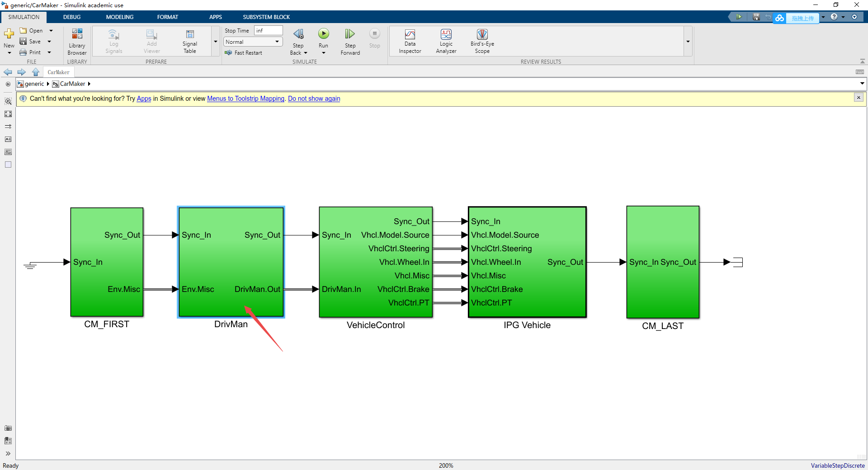Follow the Menus to Toolstrip Mapping link

[245, 99]
